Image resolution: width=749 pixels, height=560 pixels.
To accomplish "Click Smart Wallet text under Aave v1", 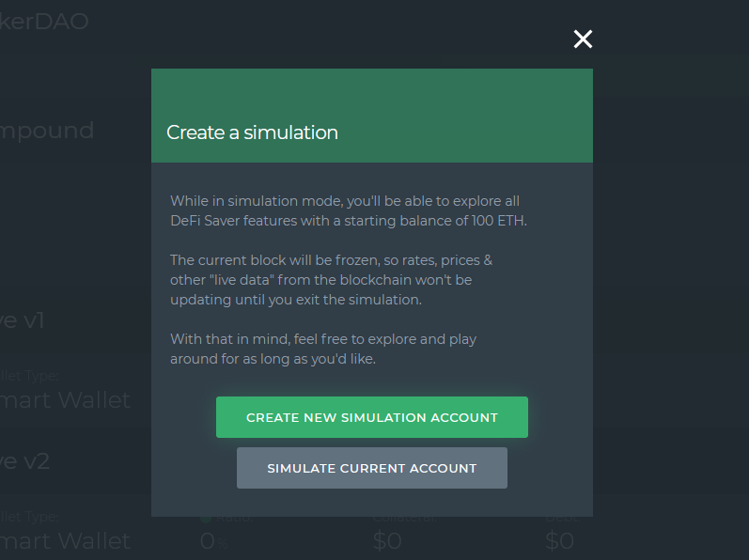I will [x=65, y=400].
